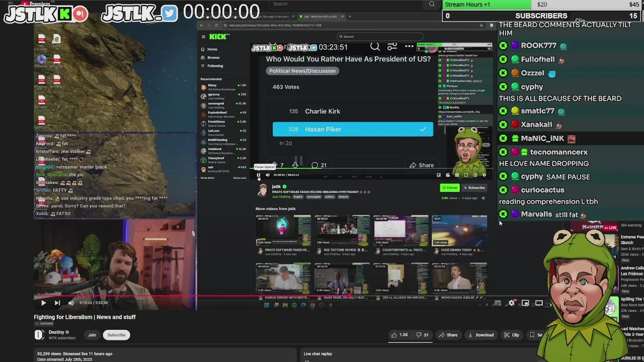Upvote the poll post arrow

coord(275,165)
